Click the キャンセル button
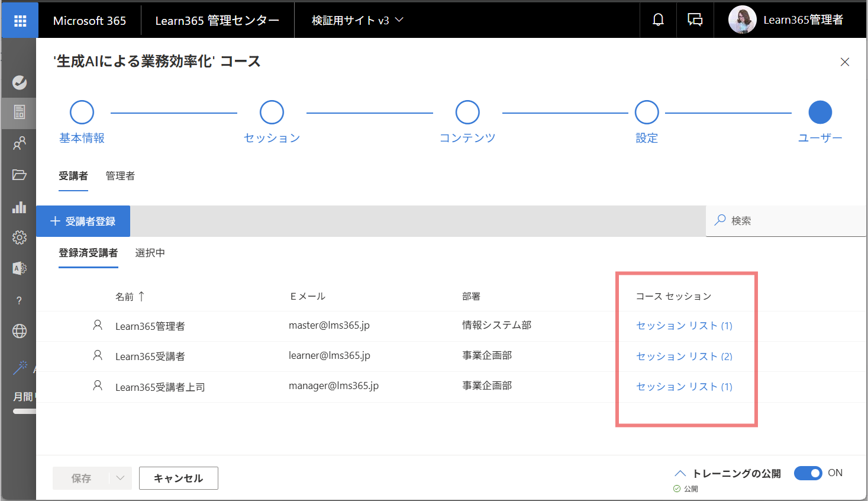The width and height of the screenshot is (868, 501). tap(179, 478)
